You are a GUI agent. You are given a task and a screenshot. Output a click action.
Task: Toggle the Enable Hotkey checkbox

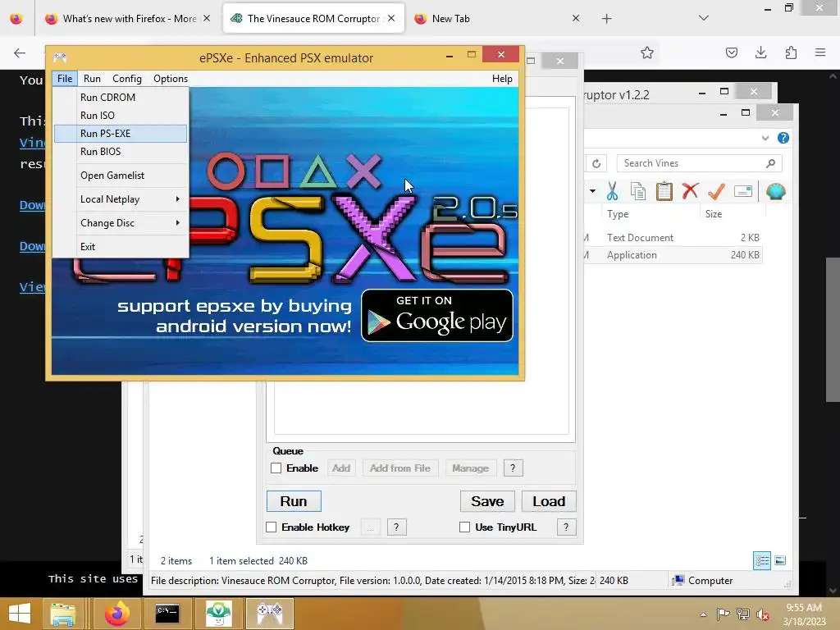pyautogui.click(x=271, y=527)
